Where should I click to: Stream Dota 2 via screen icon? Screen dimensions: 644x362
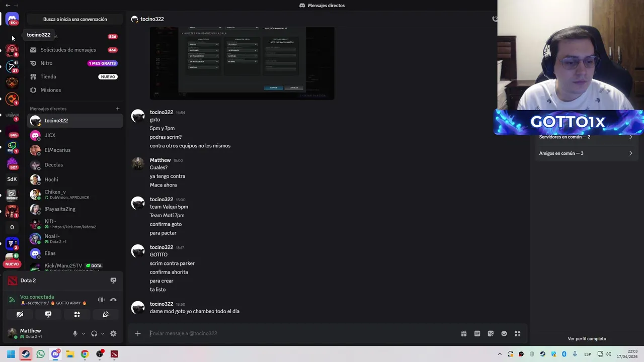pos(113,281)
